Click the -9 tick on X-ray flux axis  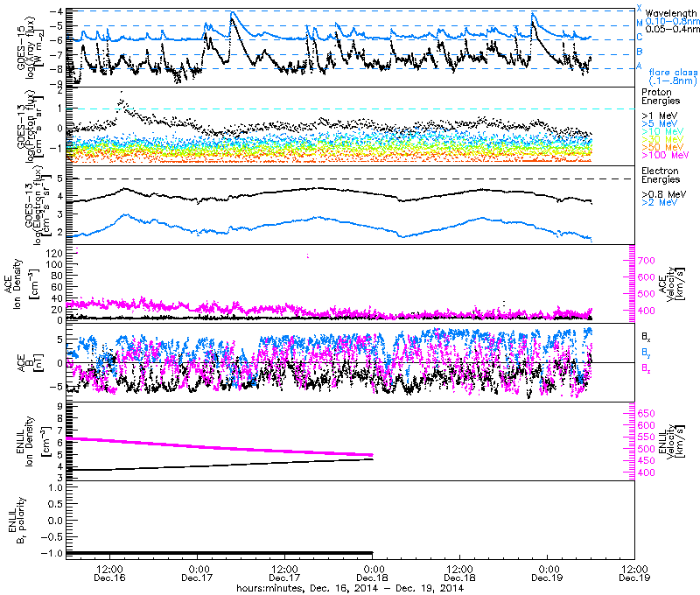56,83
